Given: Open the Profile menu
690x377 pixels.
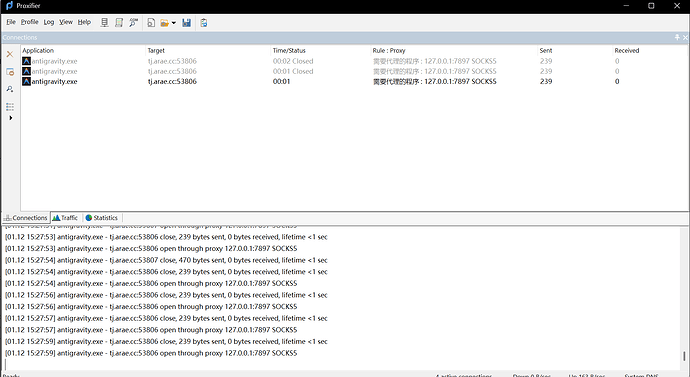Looking at the screenshot, I should [x=29, y=22].
